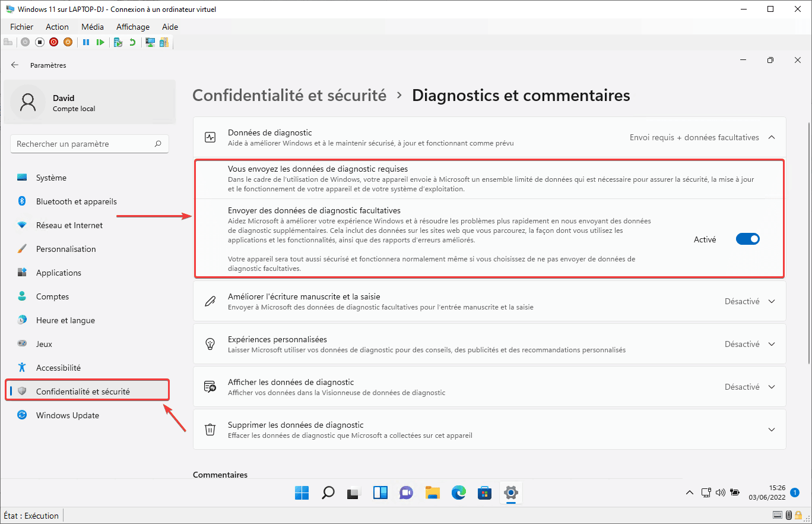Open the Média menu

tap(93, 27)
